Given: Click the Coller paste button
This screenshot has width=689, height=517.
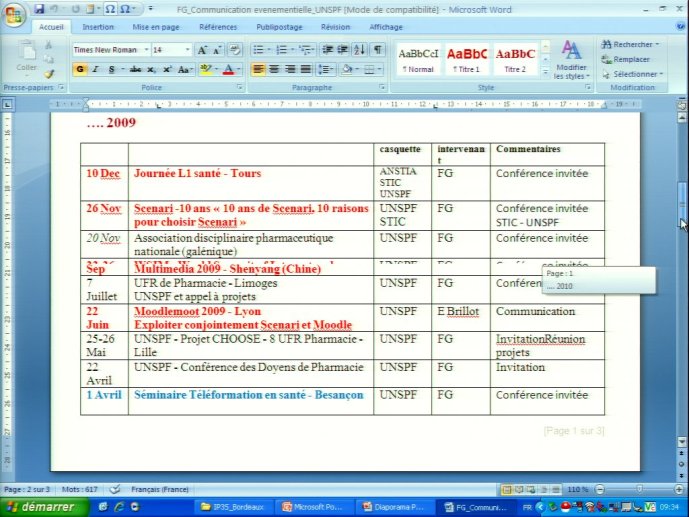Looking at the screenshot, I should click(x=26, y=56).
